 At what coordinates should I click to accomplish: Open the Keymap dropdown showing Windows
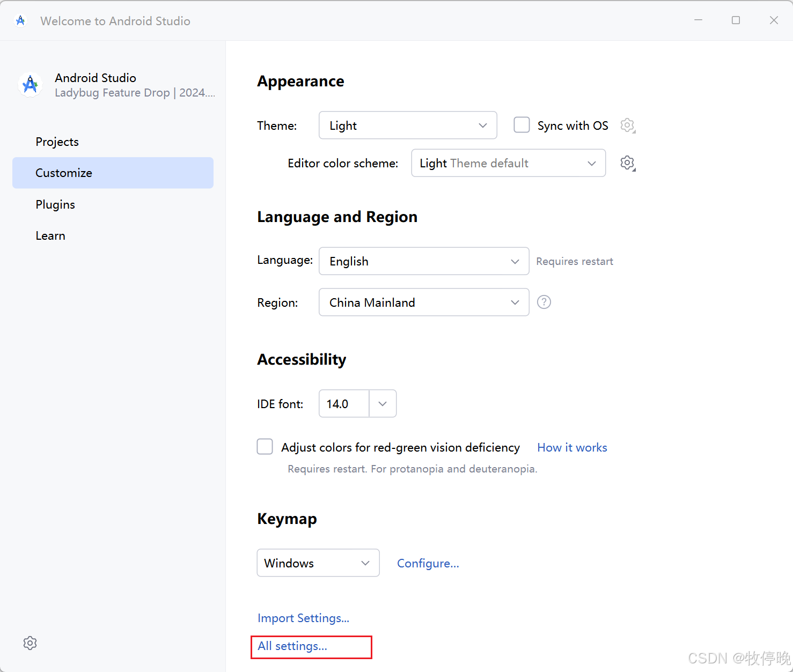318,563
